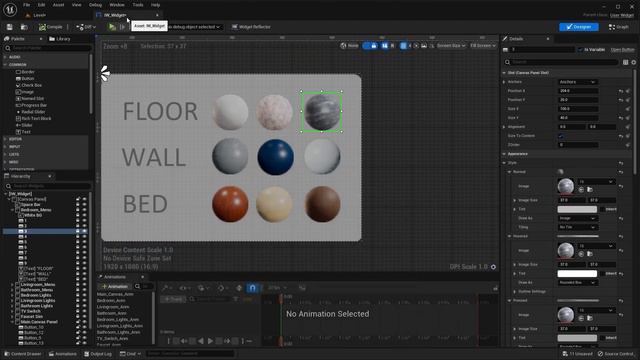
Task: Save the widget with the toolbar save icon
Action: 9,27
